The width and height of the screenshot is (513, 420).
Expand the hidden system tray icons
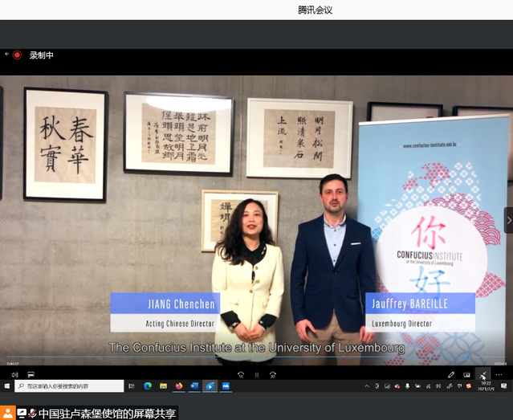click(367, 386)
